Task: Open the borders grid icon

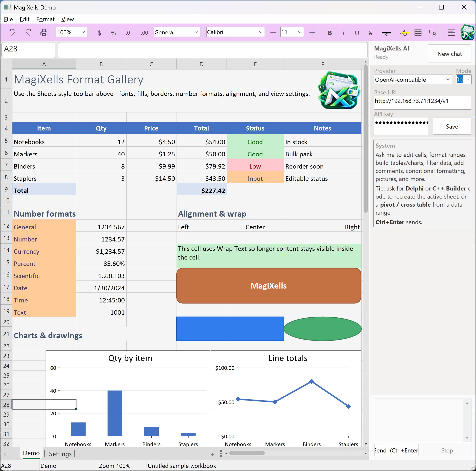Action: (418, 32)
